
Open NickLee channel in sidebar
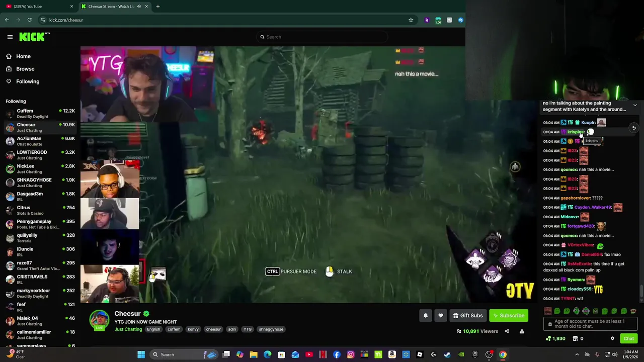[40, 169]
